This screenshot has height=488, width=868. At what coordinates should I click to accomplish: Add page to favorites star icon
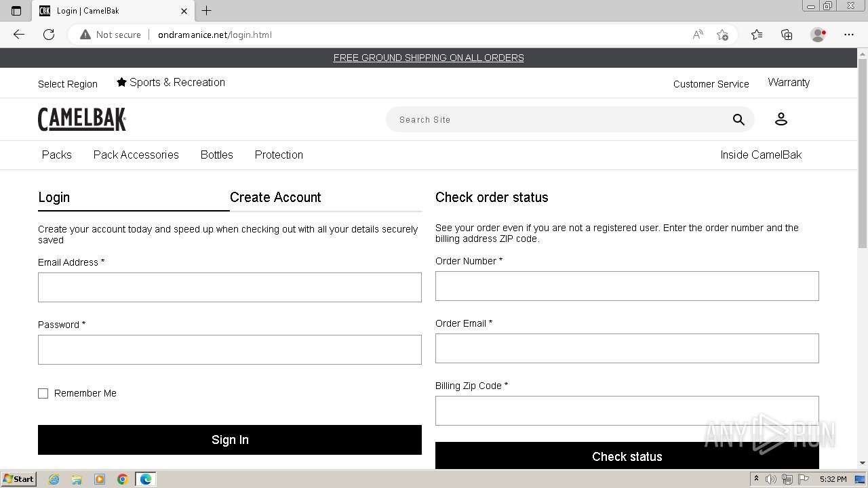point(722,35)
